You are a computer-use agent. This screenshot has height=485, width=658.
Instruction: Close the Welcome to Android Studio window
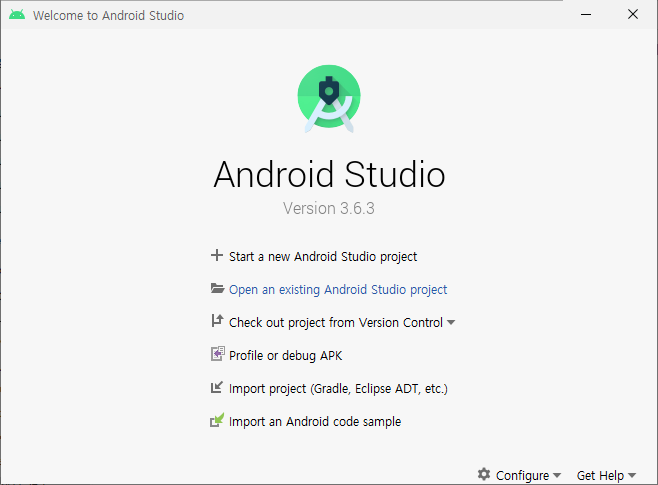pyautogui.click(x=633, y=15)
